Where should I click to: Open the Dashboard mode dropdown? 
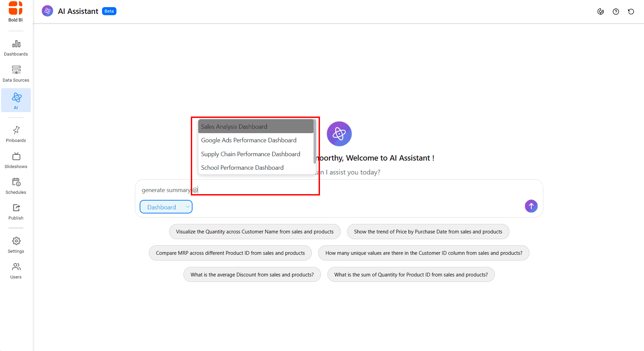(166, 207)
